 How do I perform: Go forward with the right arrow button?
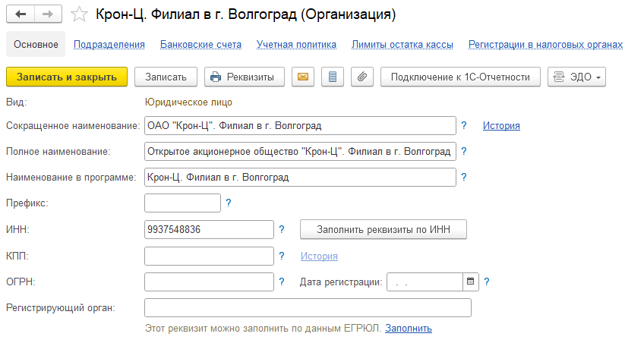48,14
